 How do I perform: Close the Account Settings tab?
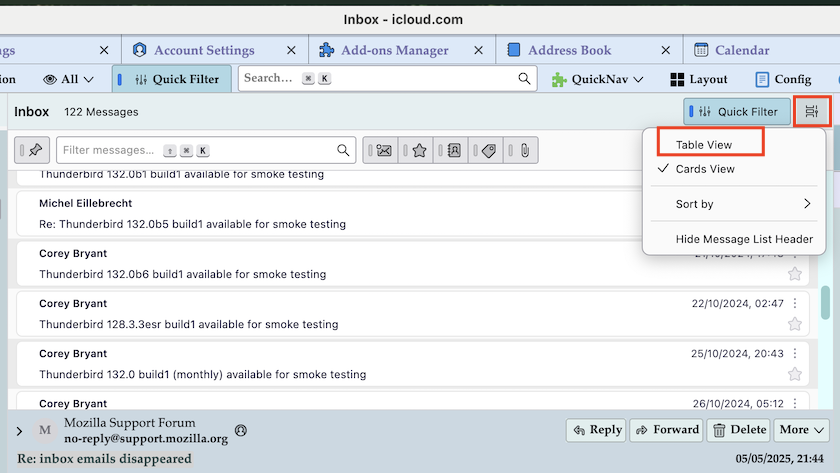pos(291,50)
